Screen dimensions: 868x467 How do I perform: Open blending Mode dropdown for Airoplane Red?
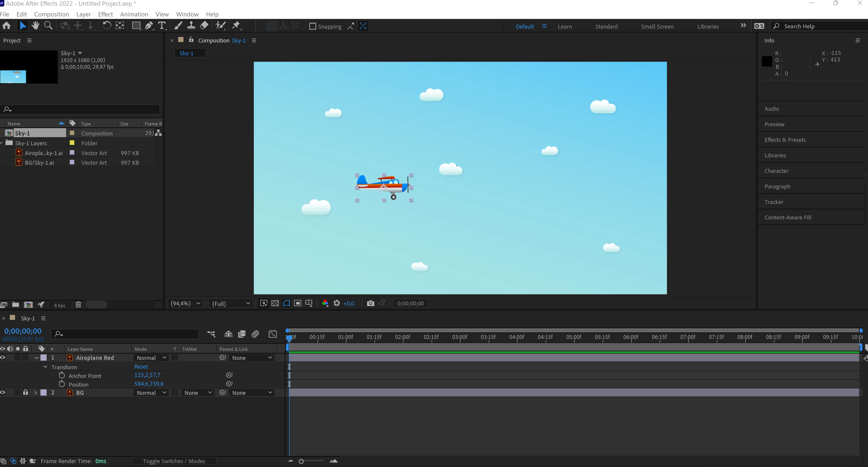(x=151, y=358)
